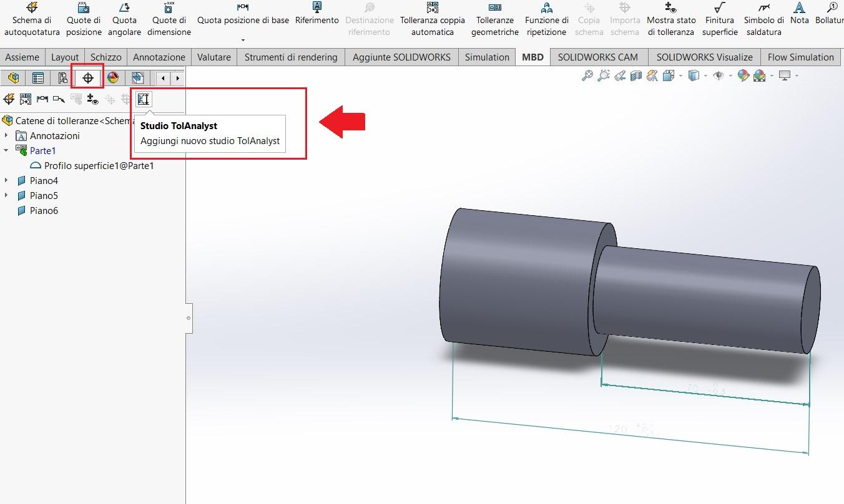Click the Schema di autoquotatura tool
Viewport: 844px width, 504px height.
[32, 19]
